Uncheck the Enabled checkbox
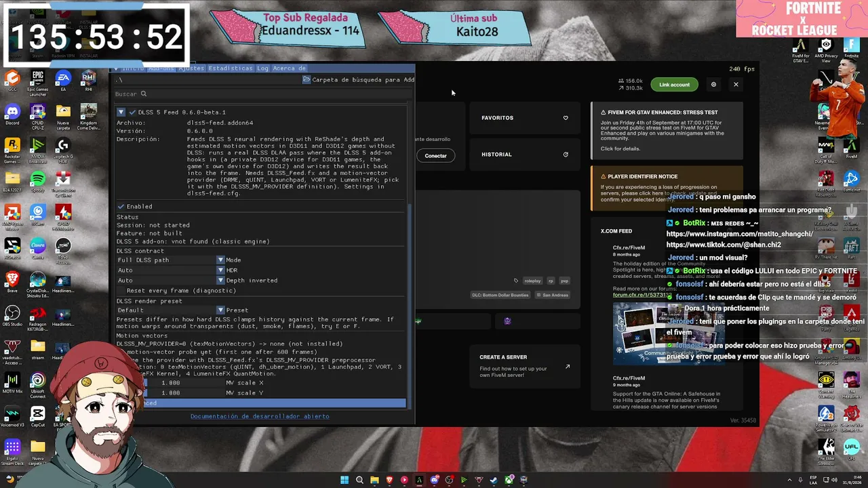868x488 pixels. click(121, 207)
